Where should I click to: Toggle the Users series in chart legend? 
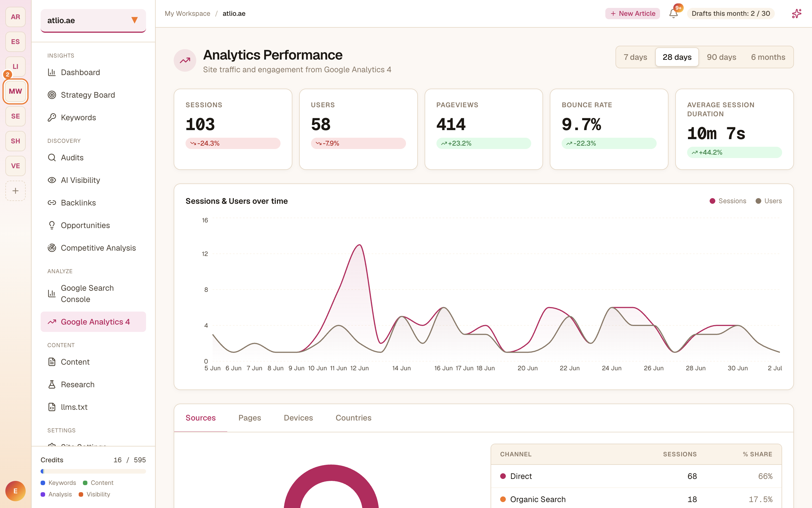pos(768,201)
